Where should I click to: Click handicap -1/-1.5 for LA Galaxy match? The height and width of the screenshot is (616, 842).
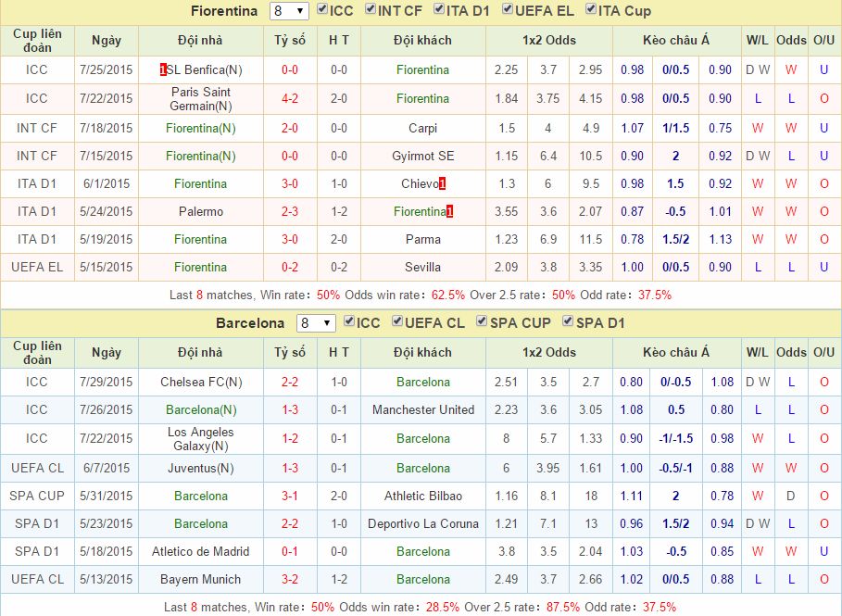point(675,439)
